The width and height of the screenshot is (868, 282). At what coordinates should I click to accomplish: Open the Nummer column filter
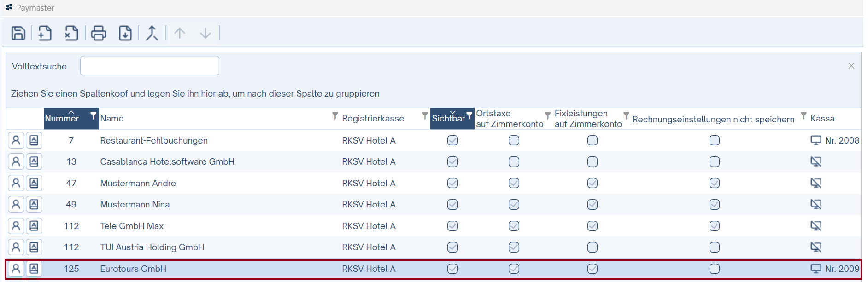click(94, 115)
